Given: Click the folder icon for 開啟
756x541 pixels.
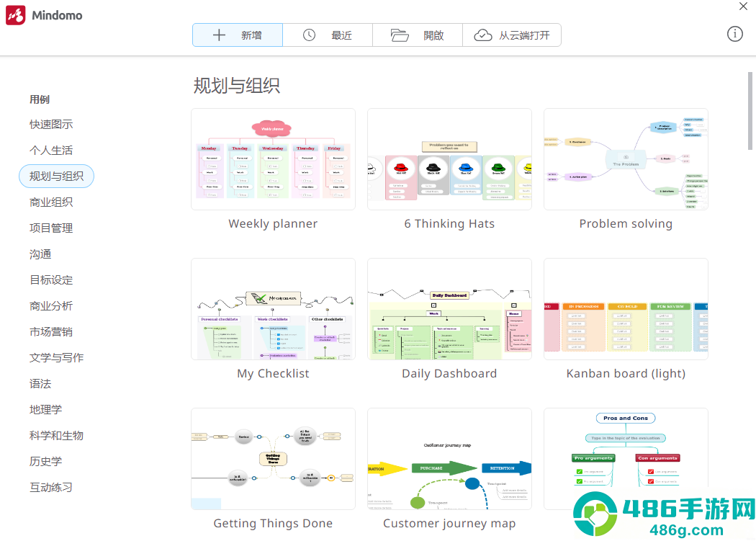Looking at the screenshot, I should click(399, 35).
